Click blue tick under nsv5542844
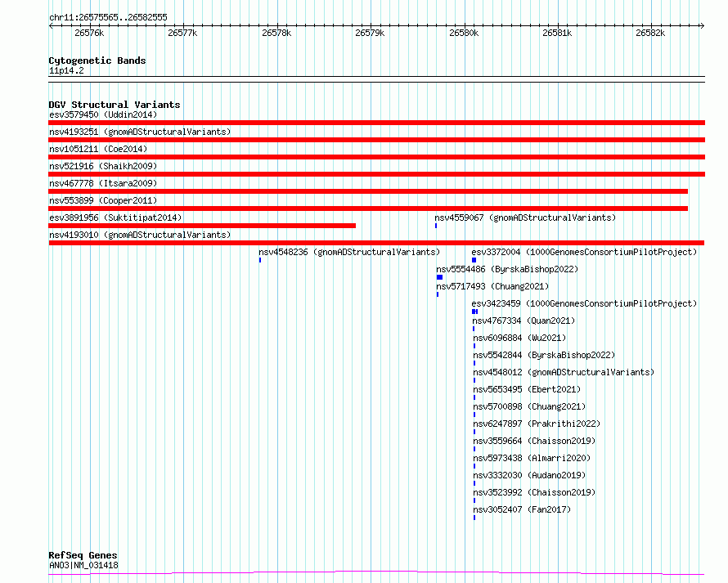This screenshot has width=728, height=583. point(474,363)
